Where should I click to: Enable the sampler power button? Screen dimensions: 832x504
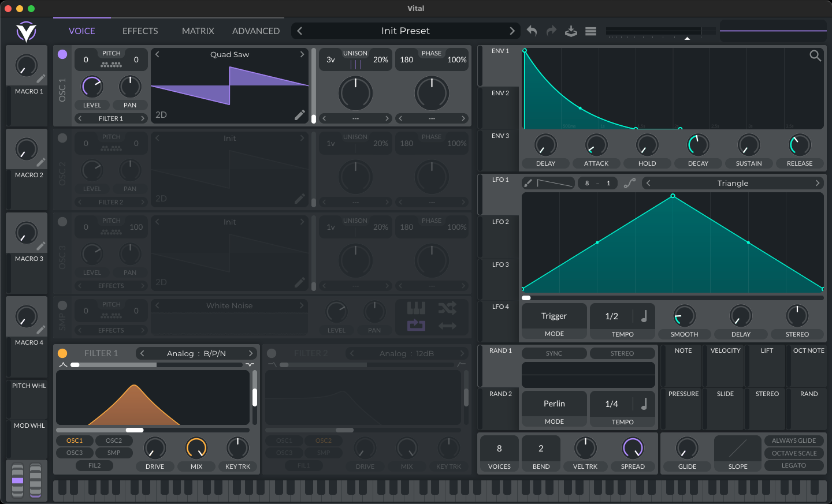pos(62,305)
